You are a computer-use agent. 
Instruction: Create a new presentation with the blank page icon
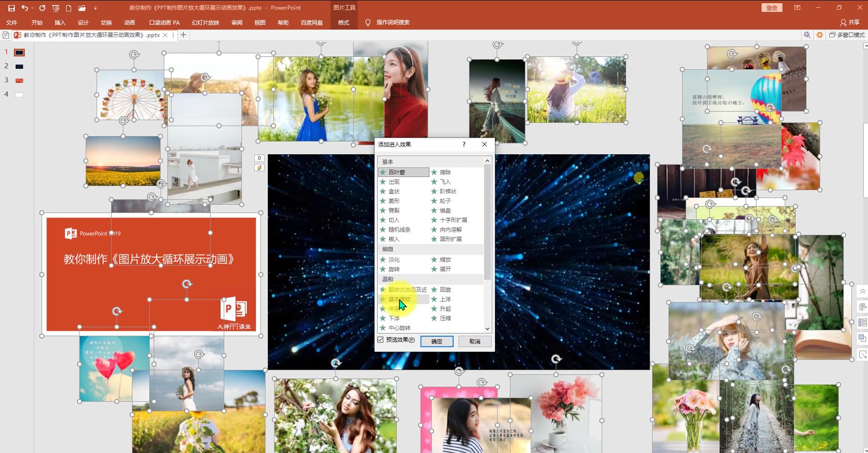tap(68, 8)
